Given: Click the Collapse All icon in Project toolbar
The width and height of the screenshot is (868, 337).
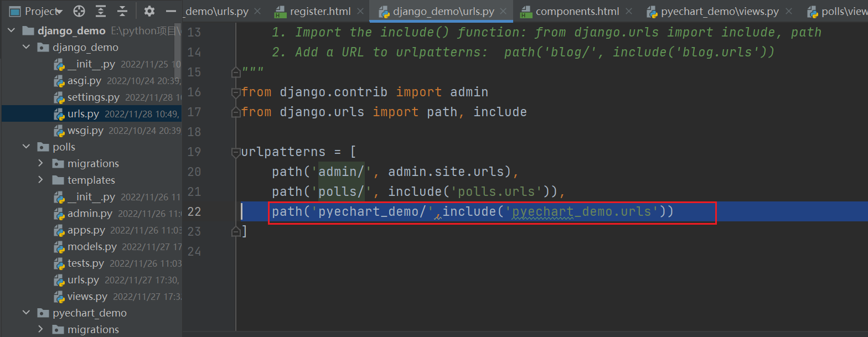Looking at the screenshot, I should (122, 11).
